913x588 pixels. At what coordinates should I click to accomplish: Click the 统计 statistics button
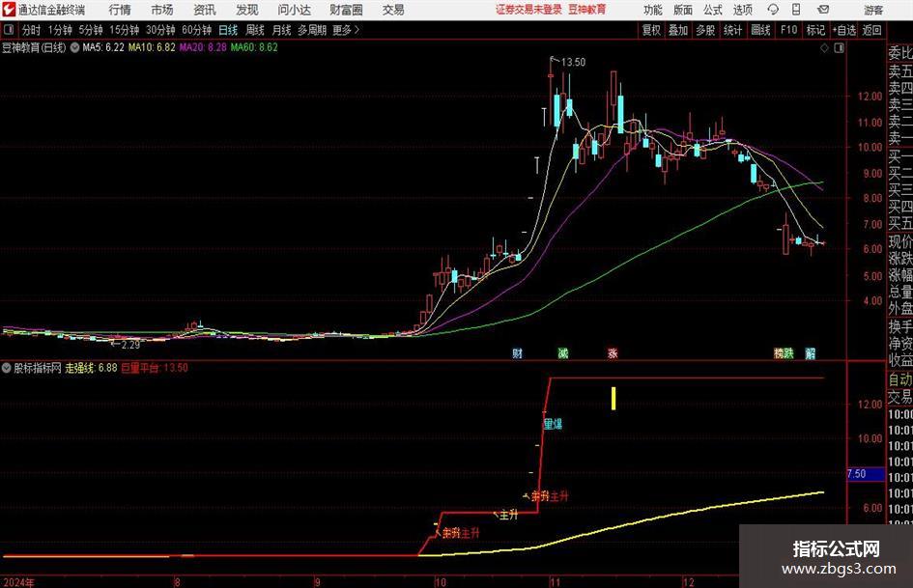tap(732, 30)
